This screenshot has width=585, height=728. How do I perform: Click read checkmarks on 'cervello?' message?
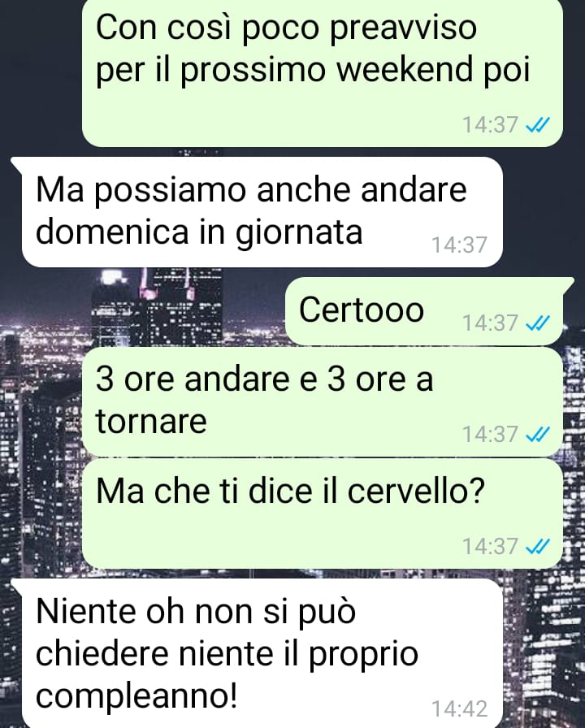(538, 547)
